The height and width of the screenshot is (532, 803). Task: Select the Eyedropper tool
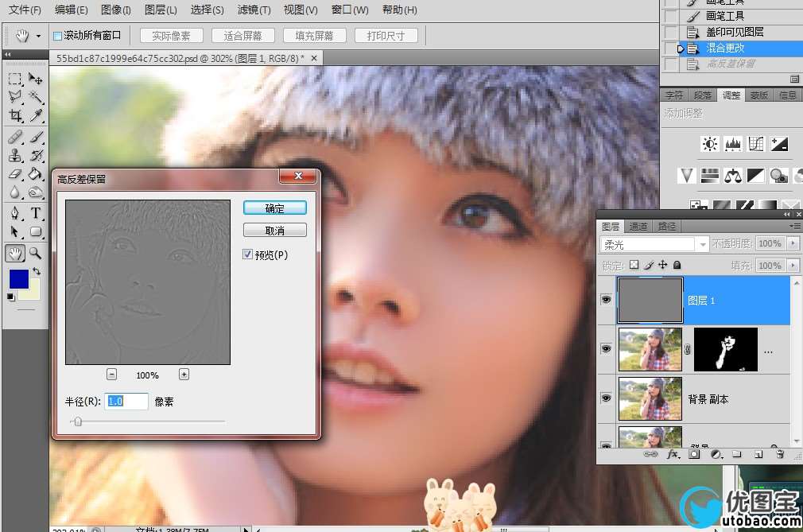[35, 116]
